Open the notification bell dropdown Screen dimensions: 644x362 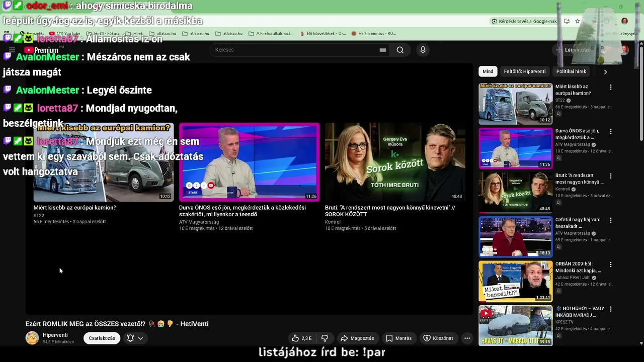135,338
